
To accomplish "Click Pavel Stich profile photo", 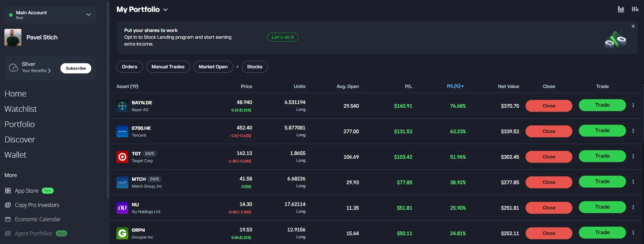I will [13, 37].
